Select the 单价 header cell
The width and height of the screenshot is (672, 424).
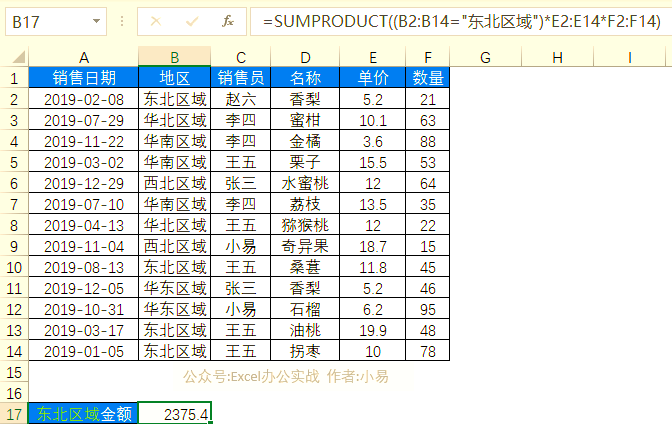[372, 78]
